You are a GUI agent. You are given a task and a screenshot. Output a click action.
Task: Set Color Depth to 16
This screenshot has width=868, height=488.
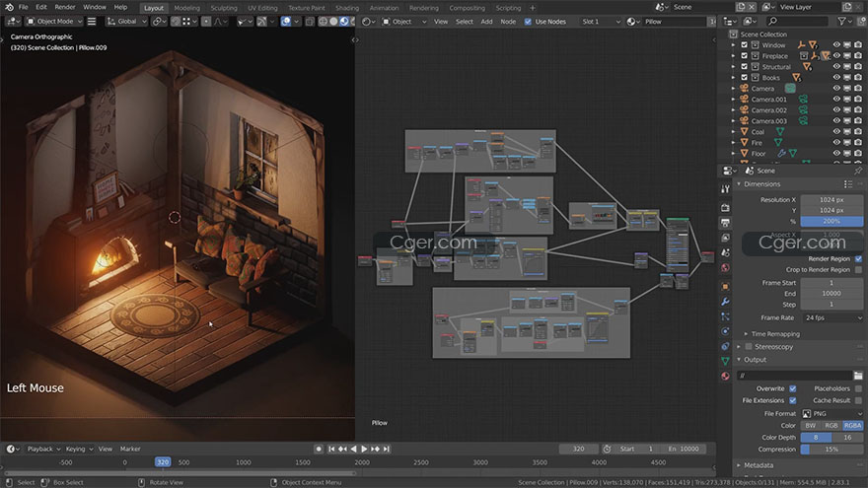[x=847, y=437]
